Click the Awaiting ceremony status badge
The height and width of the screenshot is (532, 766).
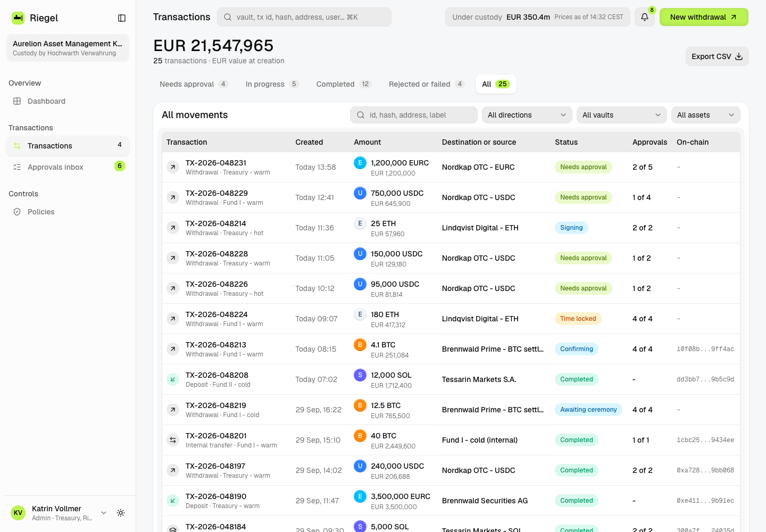[588, 410]
